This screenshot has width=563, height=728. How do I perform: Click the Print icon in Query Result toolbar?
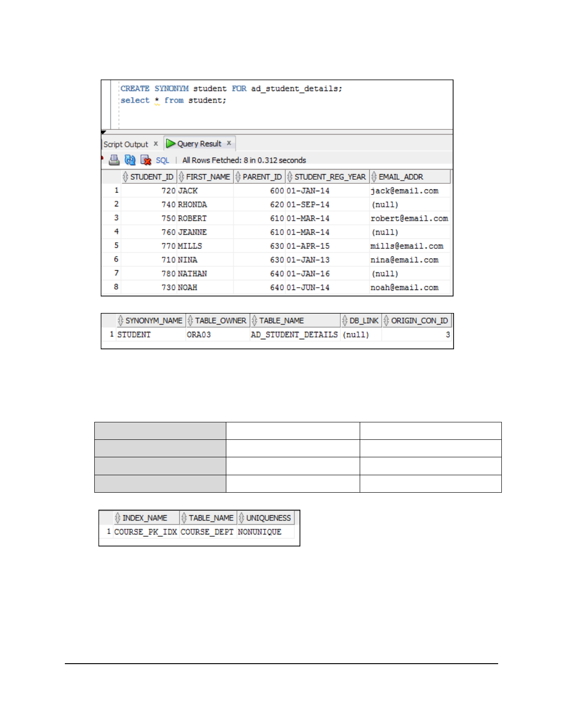[114, 160]
